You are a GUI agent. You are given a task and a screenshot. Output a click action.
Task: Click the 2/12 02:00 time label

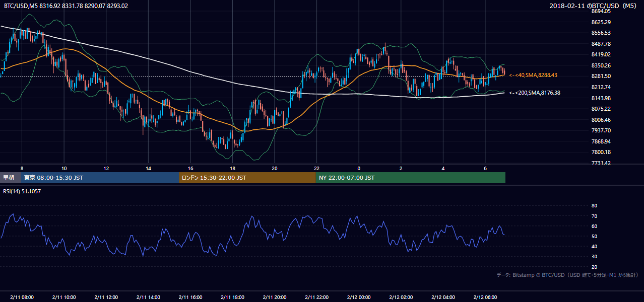[x=401, y=297]
